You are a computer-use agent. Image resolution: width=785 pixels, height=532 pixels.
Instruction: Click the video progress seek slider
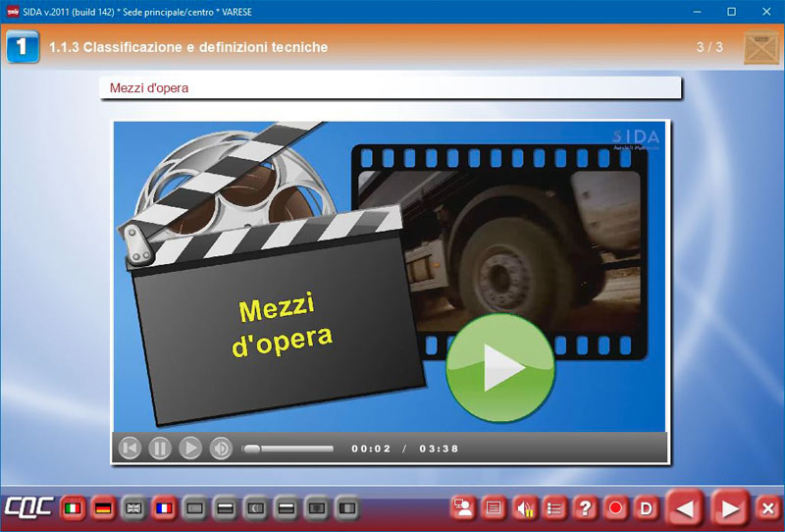click(x=288, y=449)
